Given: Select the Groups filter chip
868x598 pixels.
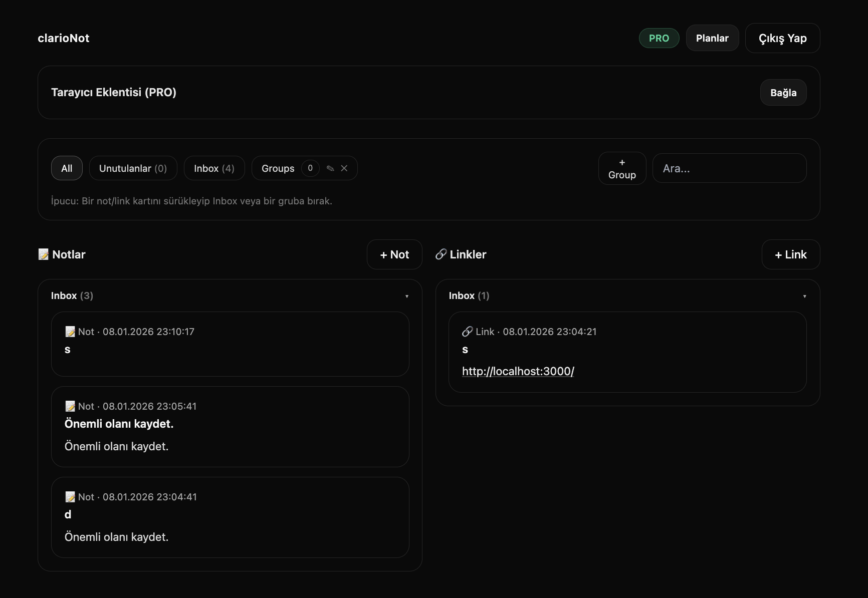Looking at the screenshot, I should pos(278,168).
